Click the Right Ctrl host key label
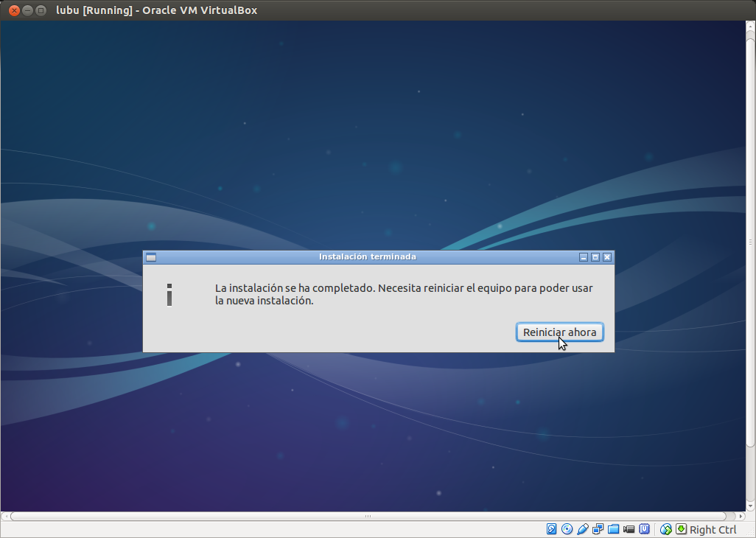Screen dimensions: 756x538 713,530
